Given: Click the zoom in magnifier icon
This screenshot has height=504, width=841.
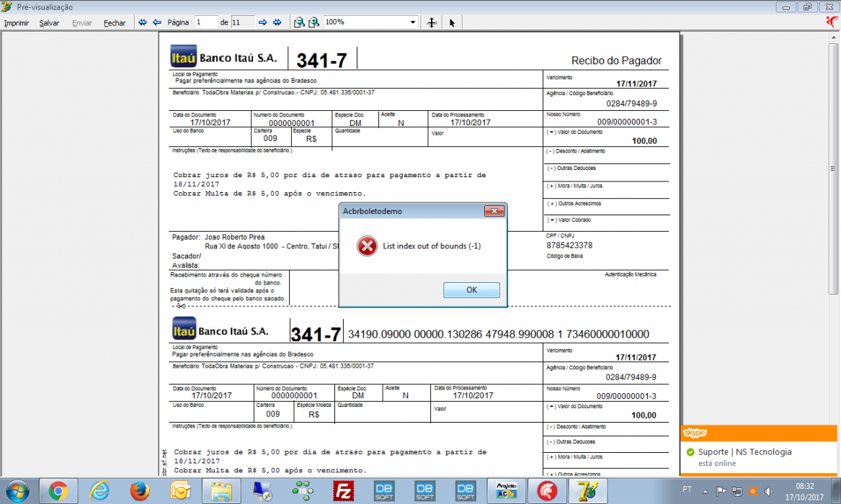Looking at the screenshot, I should point(314,22).
